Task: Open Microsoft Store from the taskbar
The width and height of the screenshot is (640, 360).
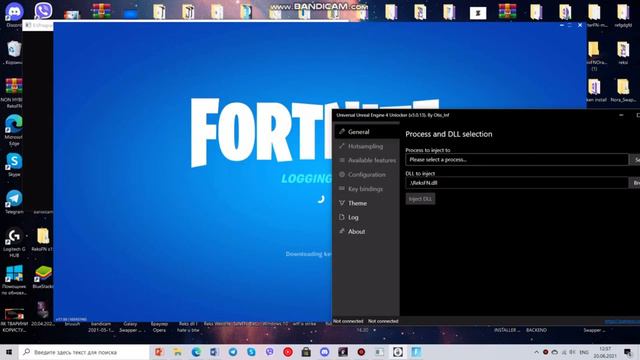Action: pyautogui.click(x=306, y=352)
